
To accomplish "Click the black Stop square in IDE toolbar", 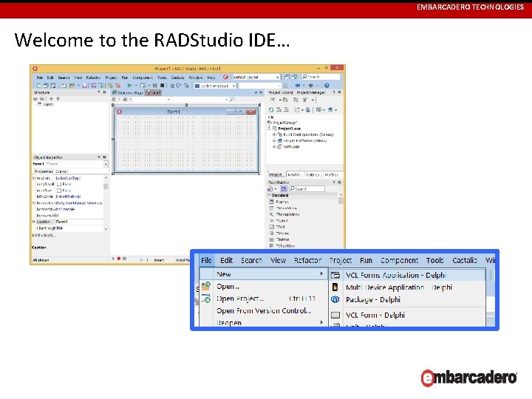I will tap(162, 86).
